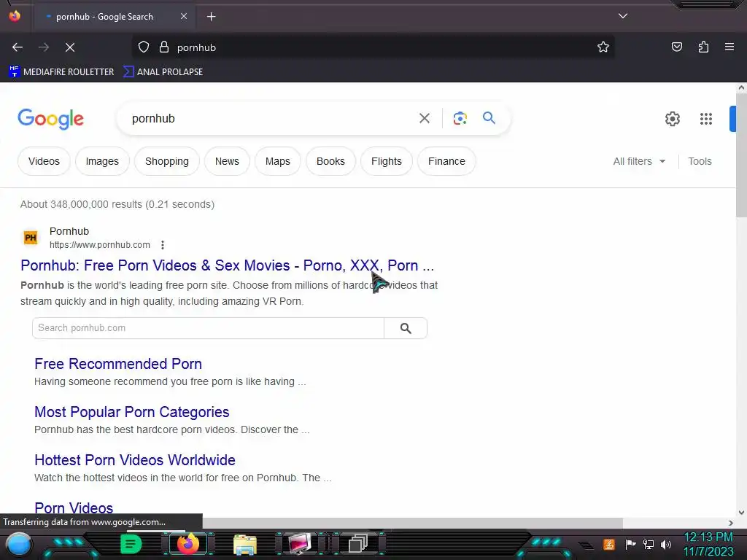Click the Firefox logo at the window corner
Viewport: 747px width, 560px height.
(15, 16)
